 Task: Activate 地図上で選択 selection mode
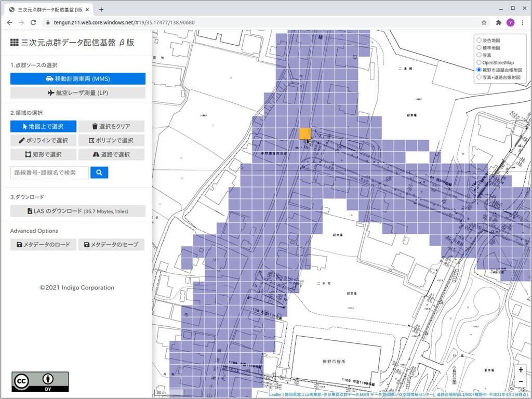(x=43, y=126)
